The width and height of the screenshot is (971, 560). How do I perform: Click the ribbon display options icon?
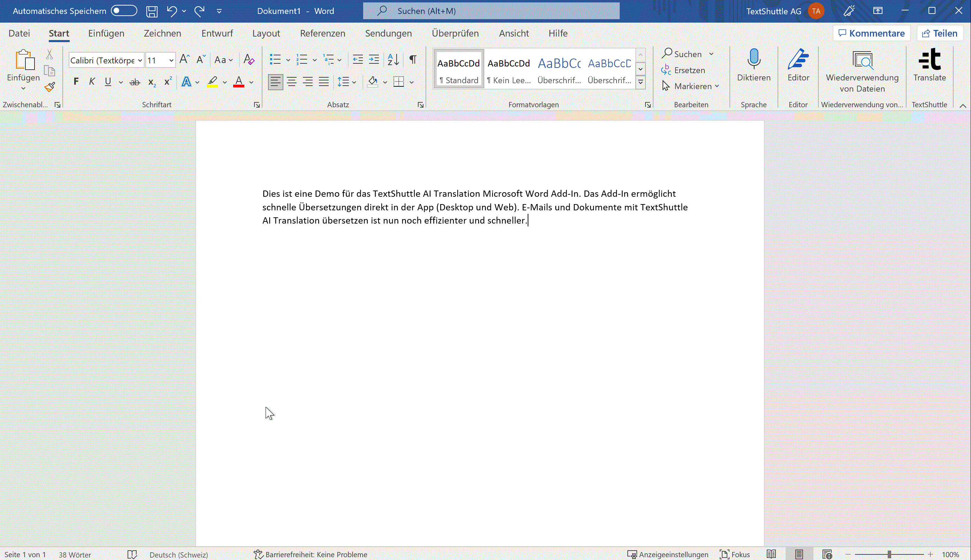click(878, 11)
